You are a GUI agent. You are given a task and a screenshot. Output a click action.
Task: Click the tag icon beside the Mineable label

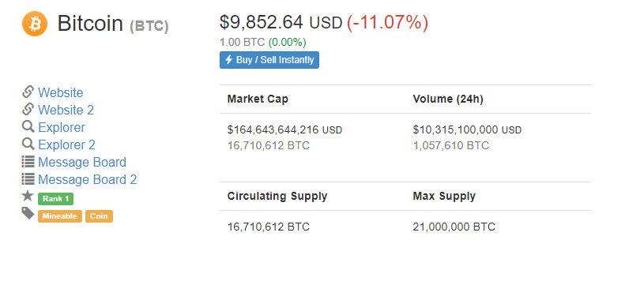[x=28, y=213]
